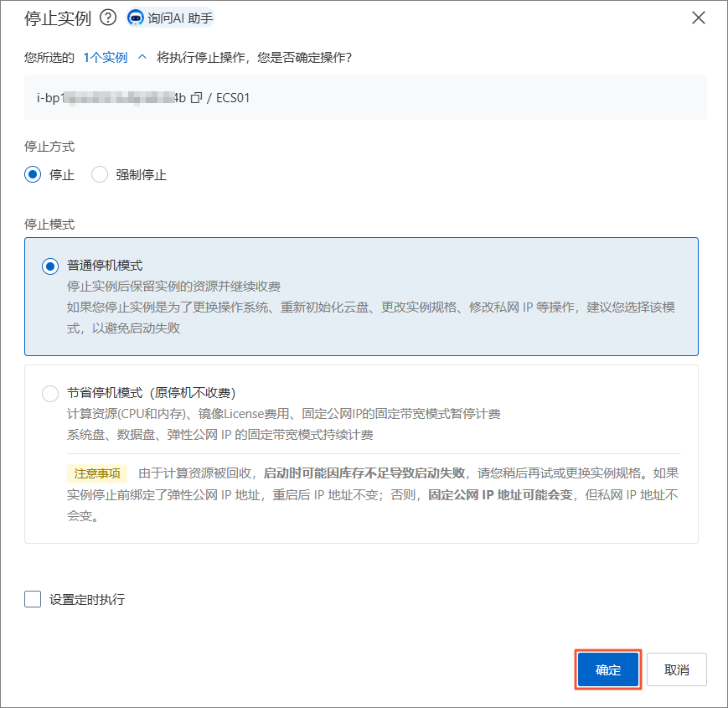Close the 停止实例 dialog with the X

click(699, 18)
